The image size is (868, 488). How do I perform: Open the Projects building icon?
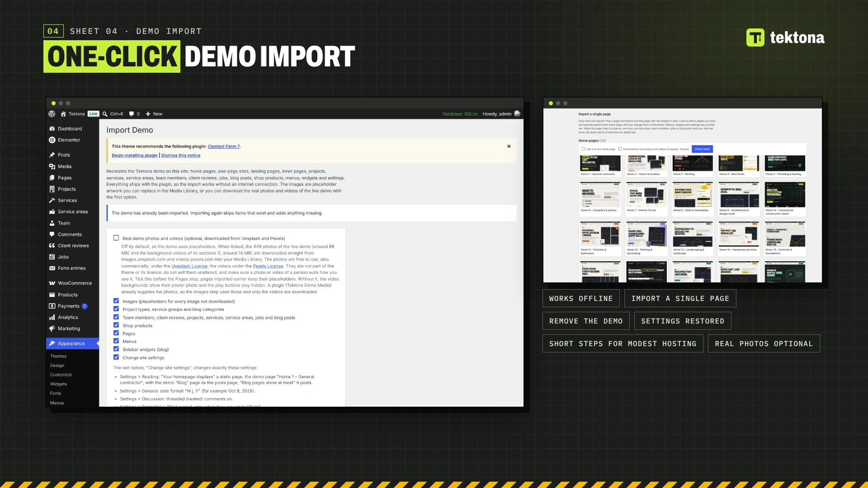click(x=52, y=189)
